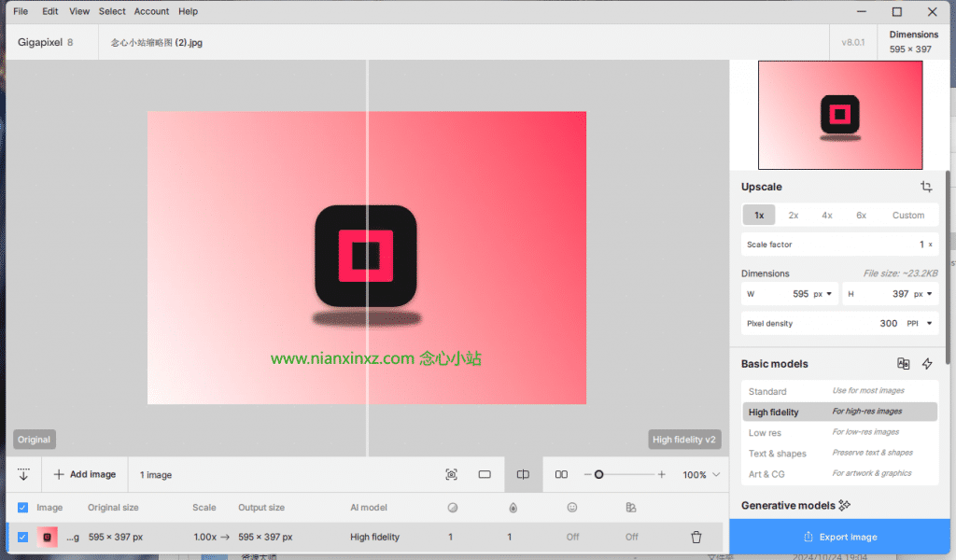Select the 2x upscale option
Screen dimensions: 956x560
point(794,215)
